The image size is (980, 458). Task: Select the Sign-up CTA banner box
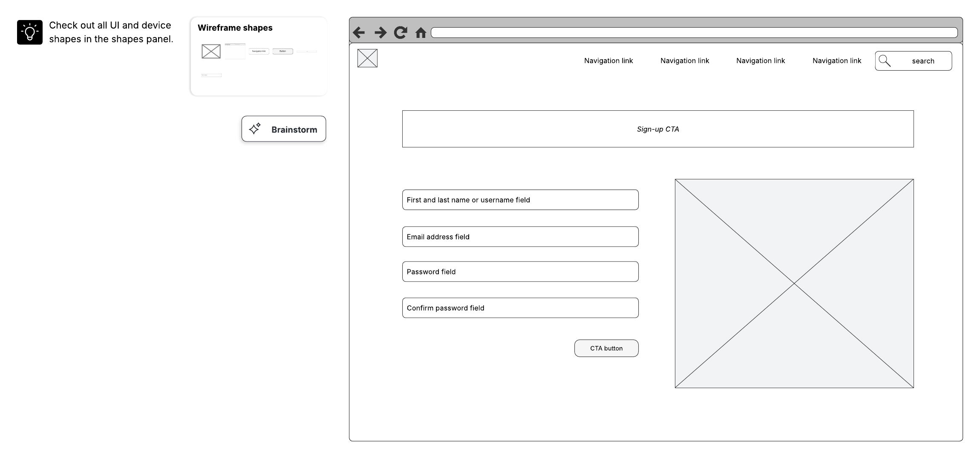[x=657, y=129]
